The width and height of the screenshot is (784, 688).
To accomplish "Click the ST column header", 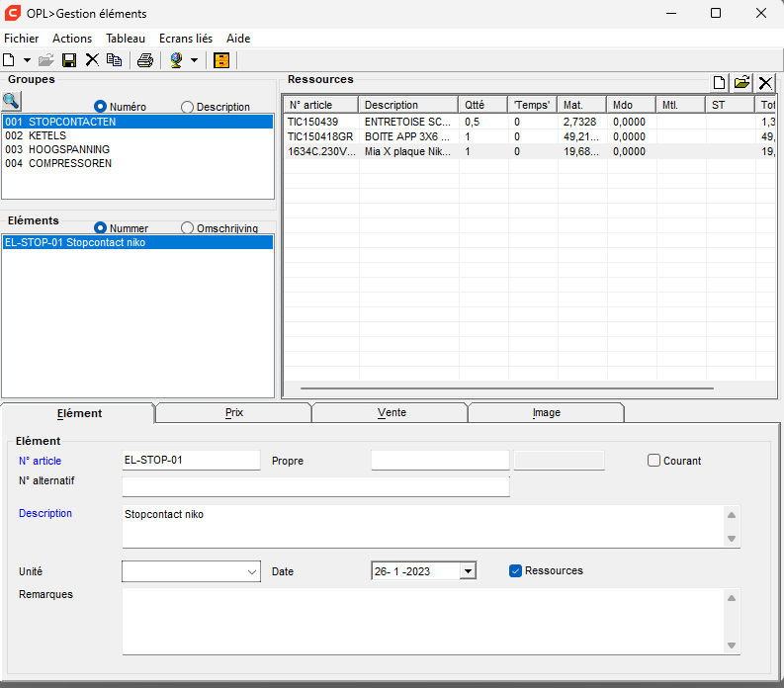I will [x=731, y=105].
